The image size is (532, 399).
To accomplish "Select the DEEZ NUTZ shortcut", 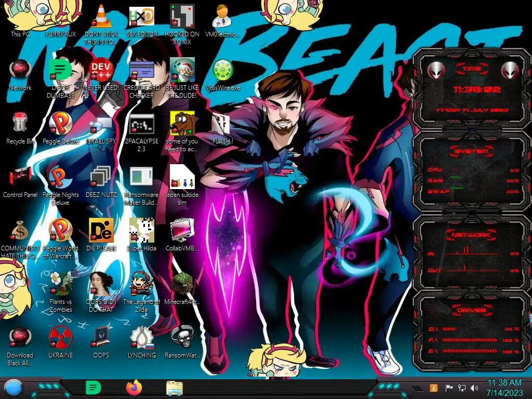I will click(101, 182).
